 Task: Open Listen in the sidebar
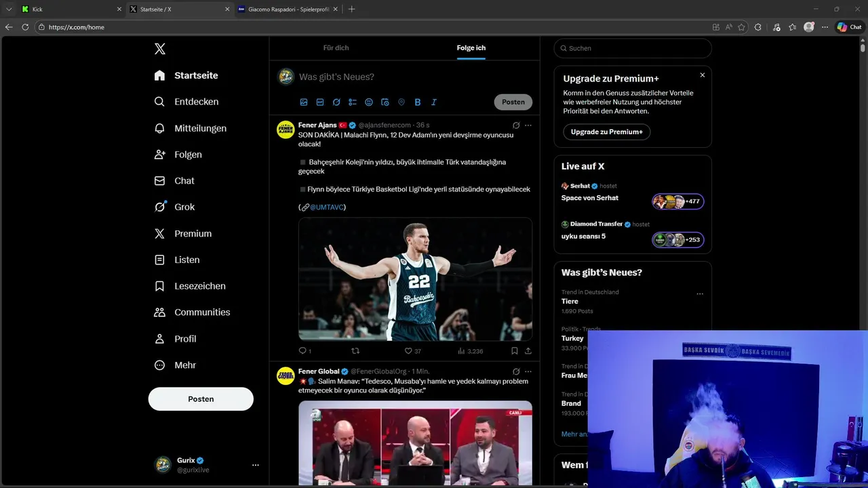point(177,260)
